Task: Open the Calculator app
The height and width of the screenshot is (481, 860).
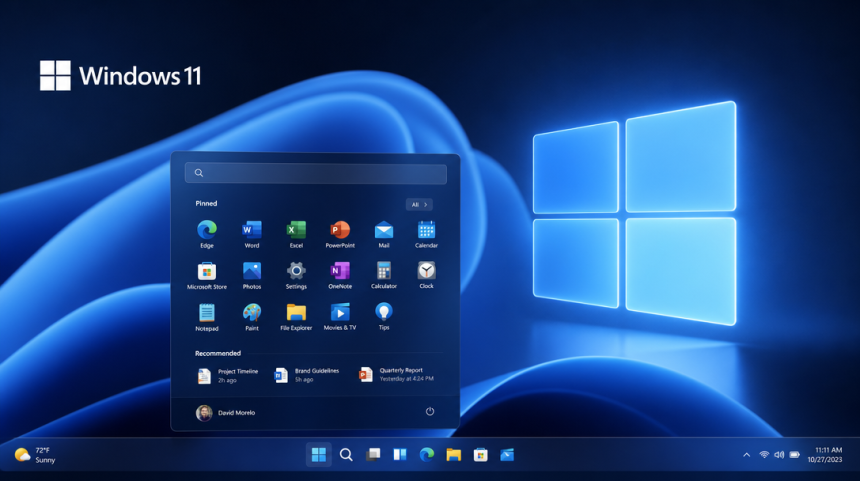Action: click(384, 275)
